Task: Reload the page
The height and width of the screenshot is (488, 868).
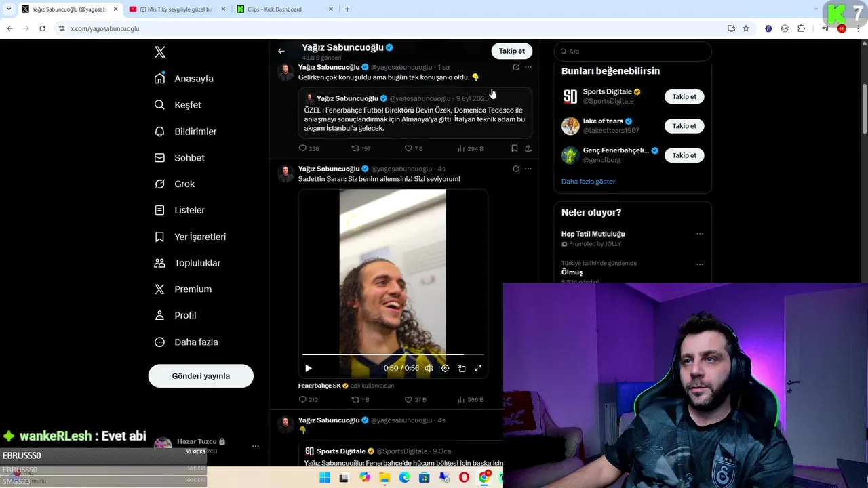Action: (42, 28)
